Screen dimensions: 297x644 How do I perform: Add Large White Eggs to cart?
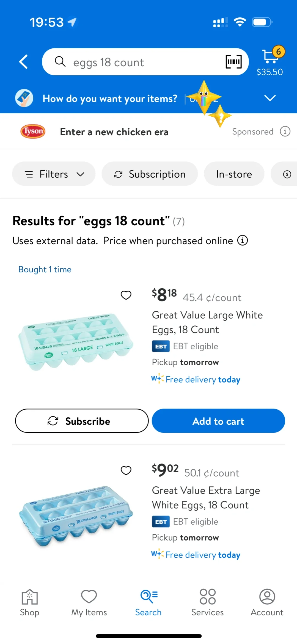coord(218,421)
